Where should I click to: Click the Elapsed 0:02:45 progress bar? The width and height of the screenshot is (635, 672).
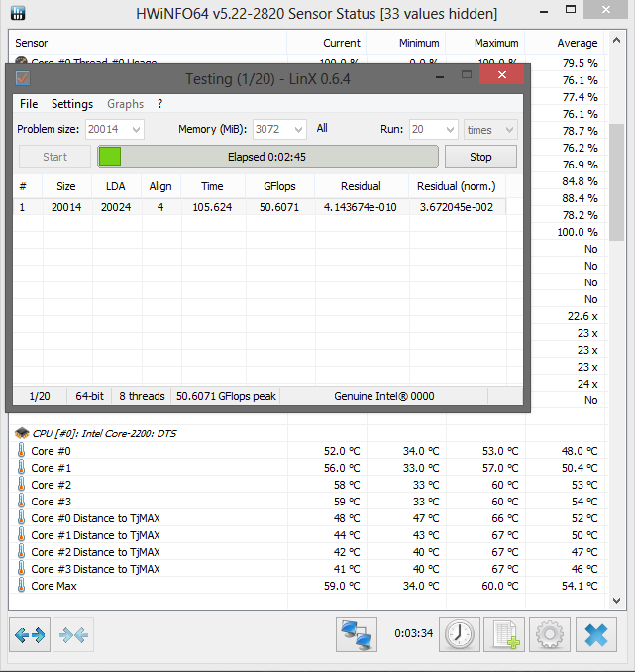coord(267,156)
